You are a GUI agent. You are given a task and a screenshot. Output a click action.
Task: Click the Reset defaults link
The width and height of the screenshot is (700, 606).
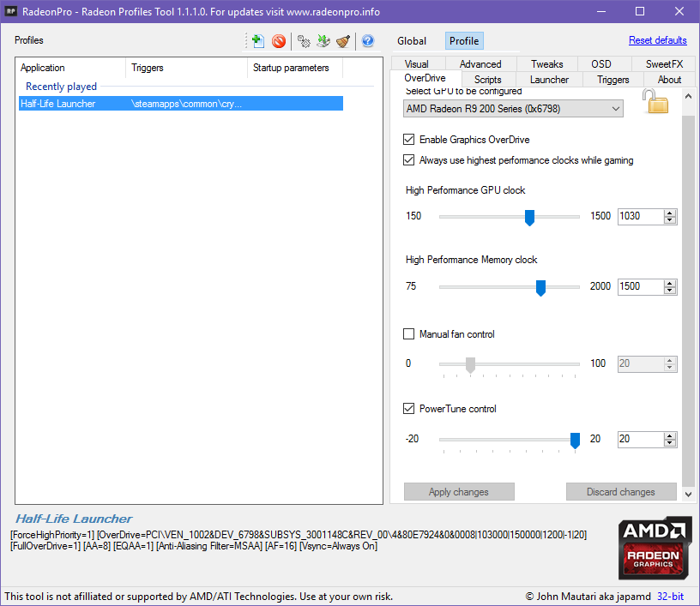click(658, 40)
